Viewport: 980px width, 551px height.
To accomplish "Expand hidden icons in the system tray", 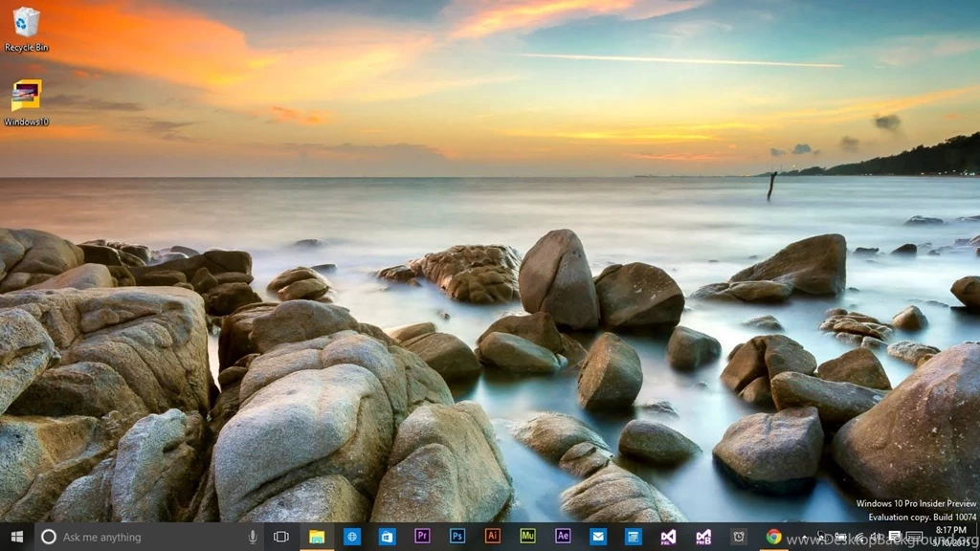I will [x=820, y=537].
